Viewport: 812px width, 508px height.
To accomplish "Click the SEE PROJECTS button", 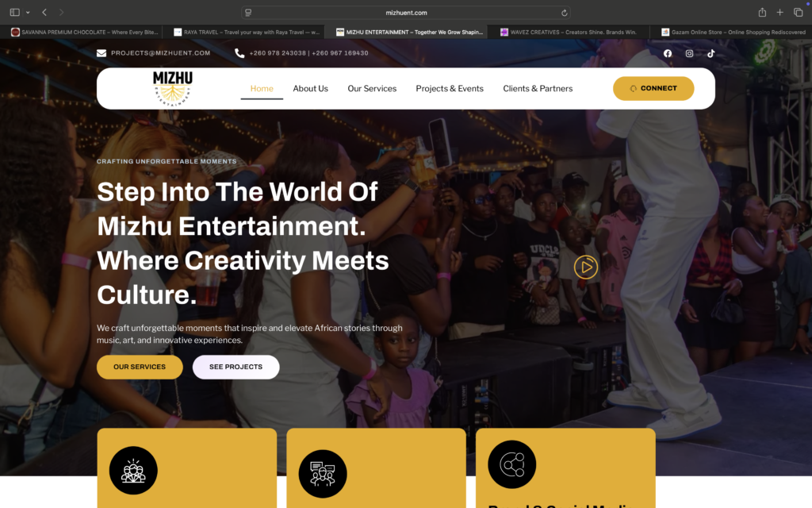I will [x=236, y=367].
